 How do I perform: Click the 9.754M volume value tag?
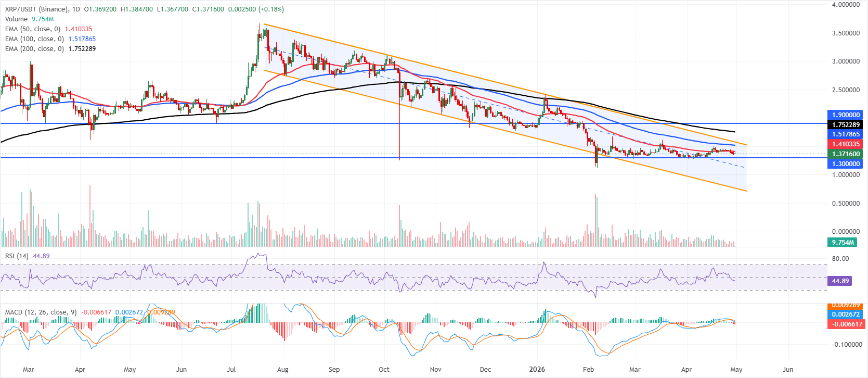point(843,243)
